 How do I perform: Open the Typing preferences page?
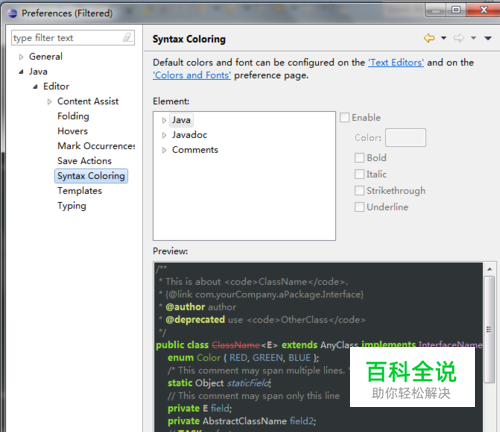tap(72, 206)
